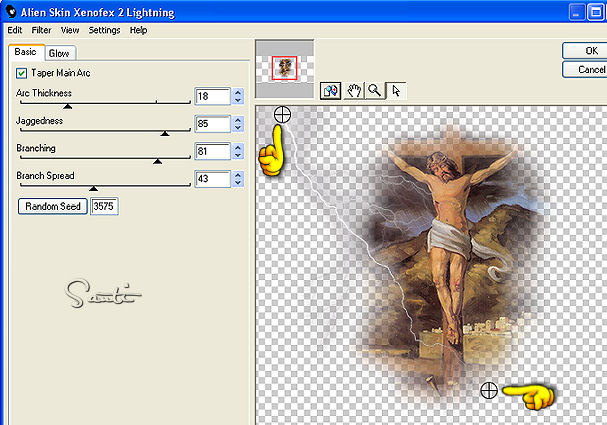
Task: Increase Jaggedness with up arrow
Action: [238, 120]
